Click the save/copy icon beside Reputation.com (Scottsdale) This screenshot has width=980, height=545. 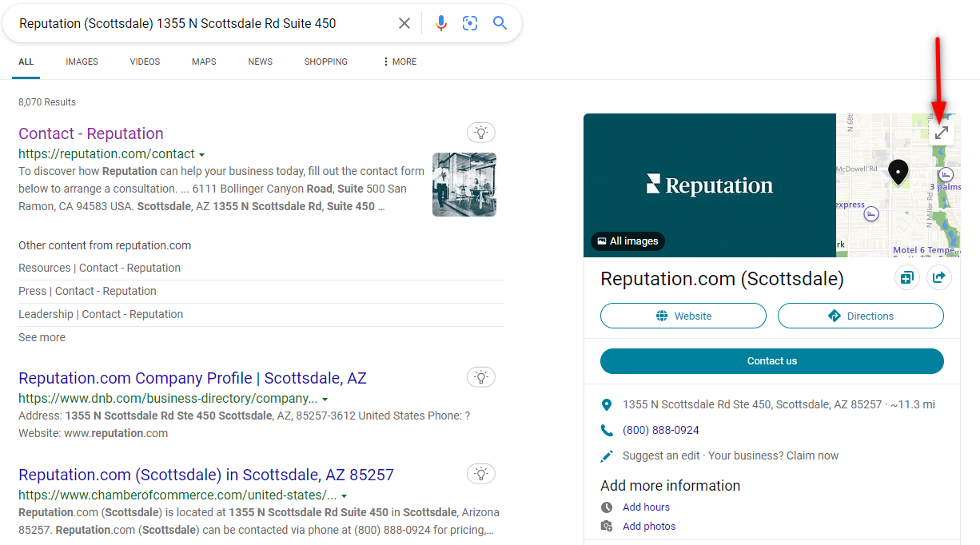[906, 277]
